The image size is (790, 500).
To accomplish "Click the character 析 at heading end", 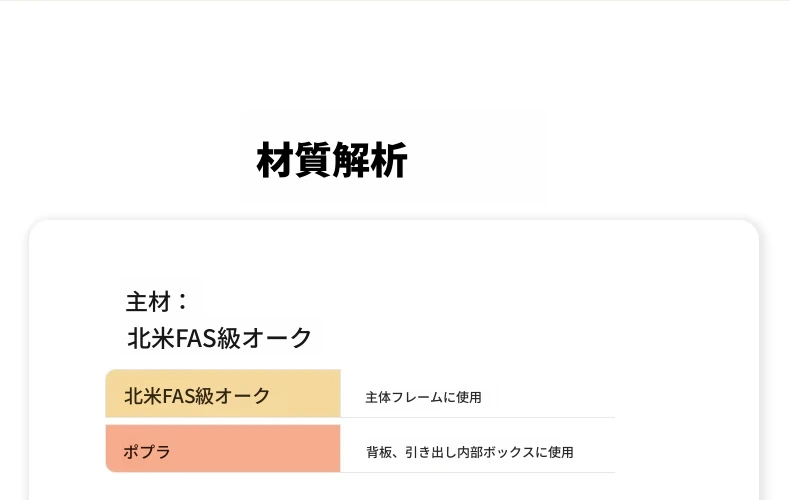I will pyautogui.click(x=388, y=160).
